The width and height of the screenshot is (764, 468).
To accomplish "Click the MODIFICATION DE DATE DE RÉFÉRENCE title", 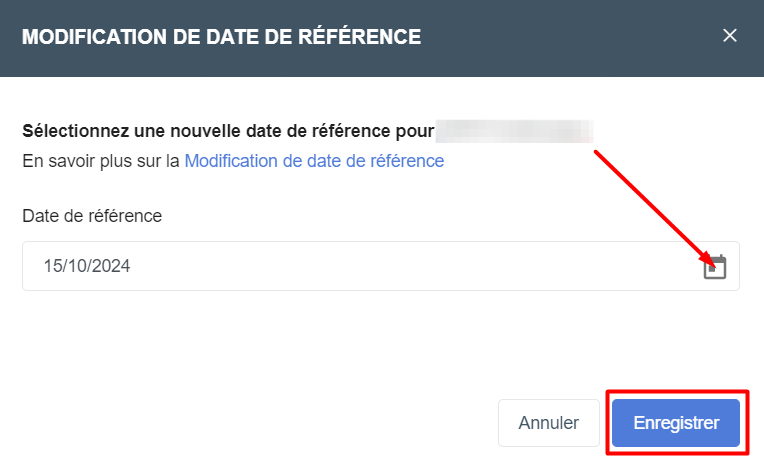I will (x=222, y=37).
